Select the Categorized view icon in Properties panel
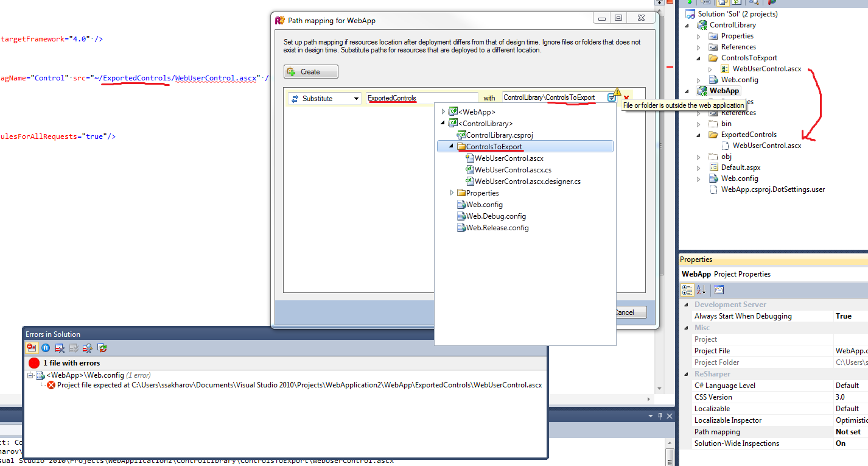 [x=688, y=290]
